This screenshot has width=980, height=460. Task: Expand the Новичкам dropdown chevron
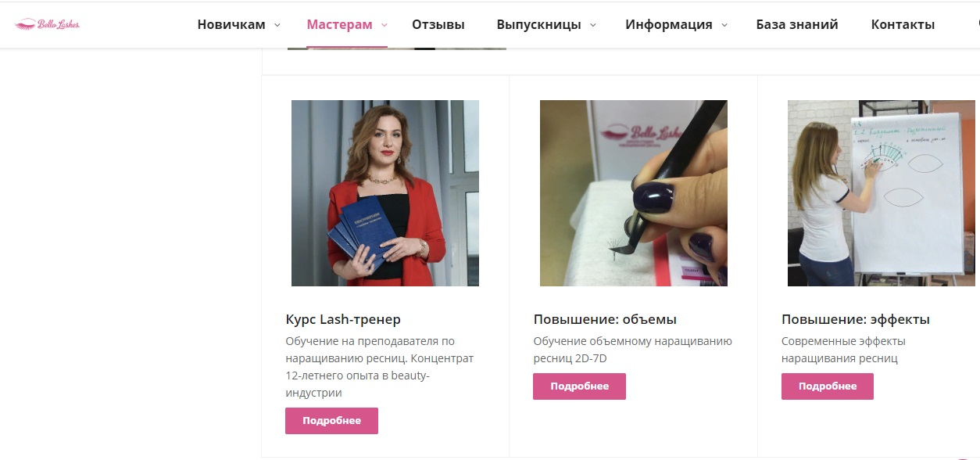(277, 25)
